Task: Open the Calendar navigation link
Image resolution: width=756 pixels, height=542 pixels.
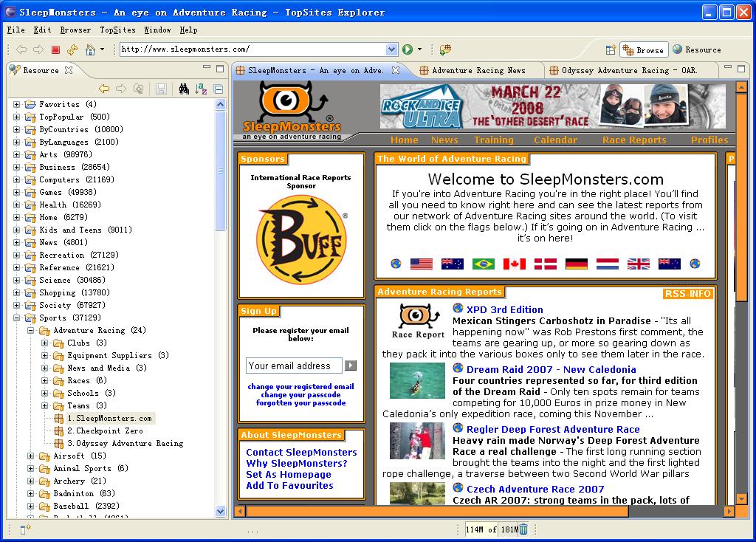Action: [x=555, y=140]
